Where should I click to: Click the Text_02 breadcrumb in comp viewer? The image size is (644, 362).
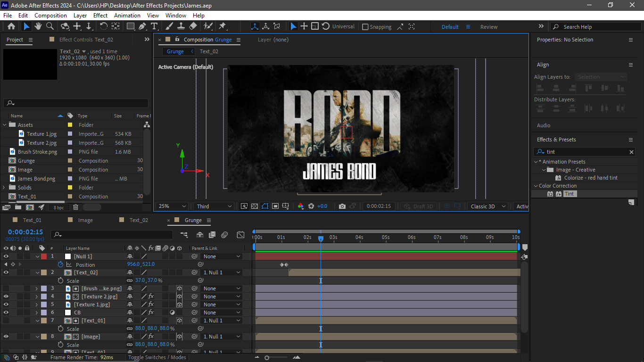[209, 51]
